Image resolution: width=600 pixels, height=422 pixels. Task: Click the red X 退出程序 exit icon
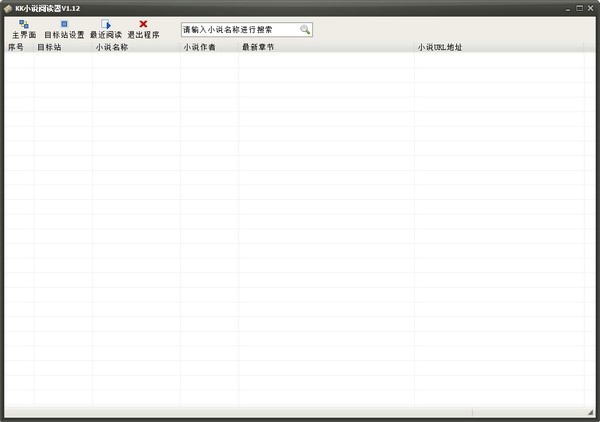coord(143,24)
